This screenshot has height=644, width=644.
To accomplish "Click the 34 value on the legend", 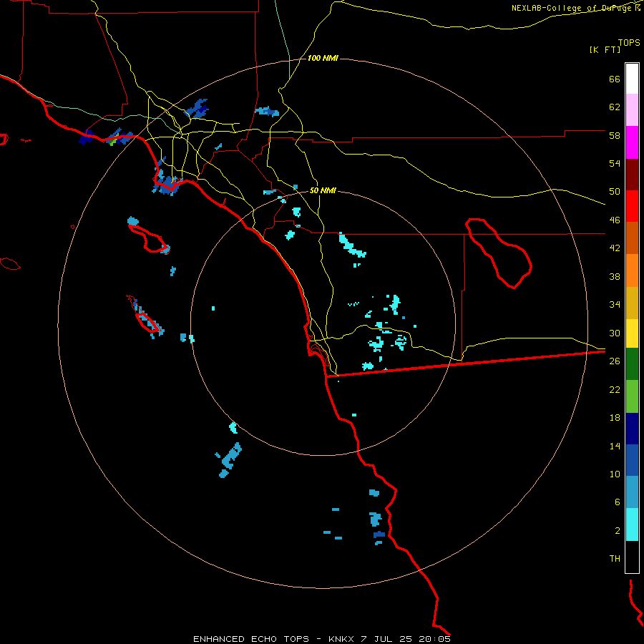I will pyautogui.click(x=615, y=305).
